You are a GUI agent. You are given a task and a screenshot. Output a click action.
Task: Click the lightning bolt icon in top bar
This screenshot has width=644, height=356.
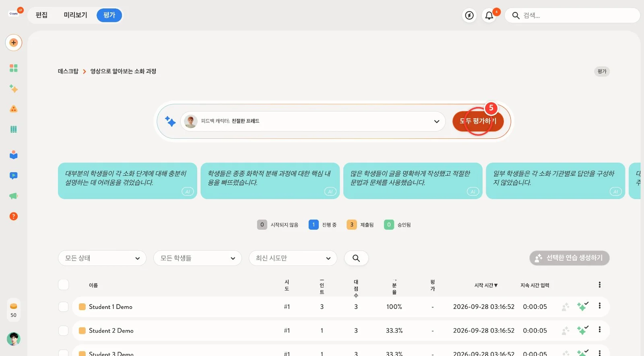[x=469, y=15]
